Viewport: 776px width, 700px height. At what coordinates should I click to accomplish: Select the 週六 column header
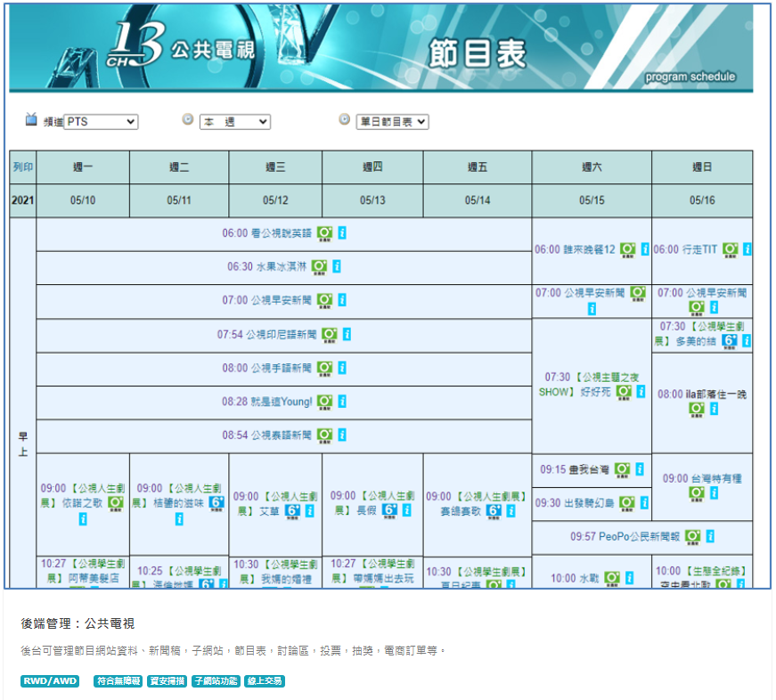[592, 167]
